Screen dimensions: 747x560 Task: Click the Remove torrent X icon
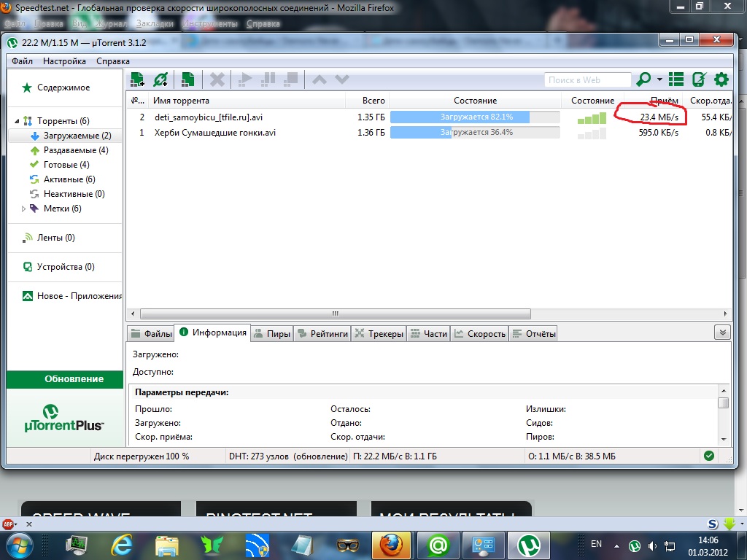[x=217, y=79]
